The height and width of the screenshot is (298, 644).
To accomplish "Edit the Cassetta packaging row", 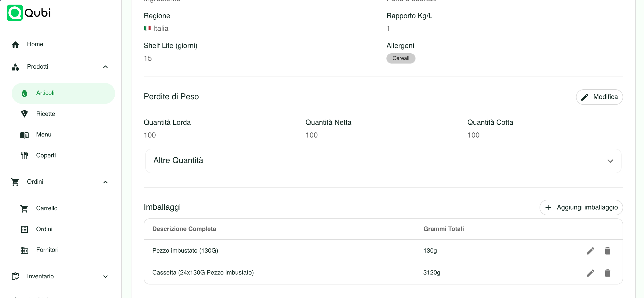I will [x=590, y=273].
